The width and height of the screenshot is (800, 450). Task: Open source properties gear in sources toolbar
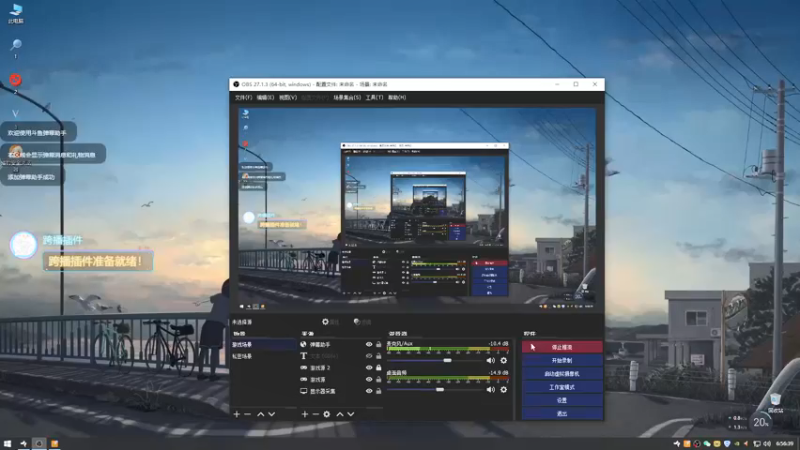[327, 414]
